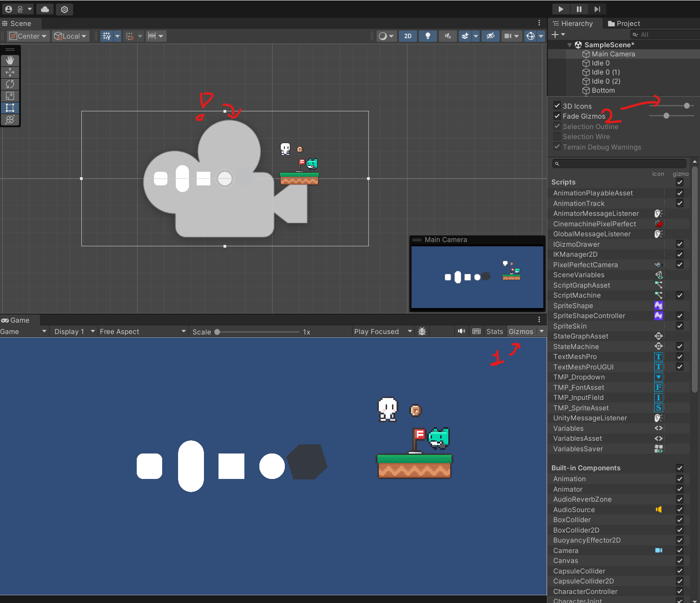Screen dimensions: 700x603
Task: Select the Hand view tool
Action: pyautogui.click(x=10, y=60)
